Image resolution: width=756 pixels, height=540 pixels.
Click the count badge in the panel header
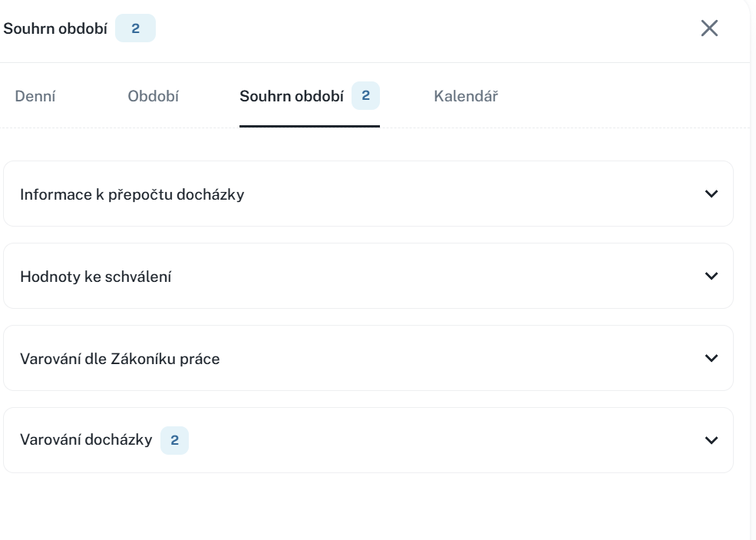point(135,29)
